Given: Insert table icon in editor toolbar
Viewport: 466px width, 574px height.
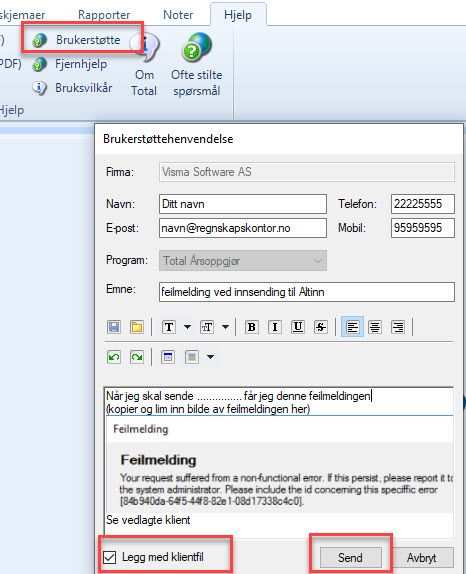Looking at the screenshot, I should point(168,357).
